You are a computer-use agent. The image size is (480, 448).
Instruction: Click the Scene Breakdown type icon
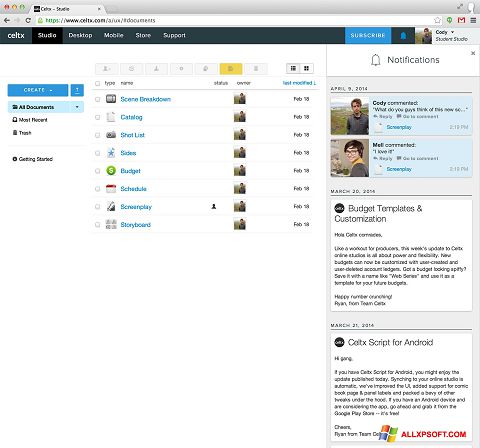pyautogui.click(x=111, y=99)
